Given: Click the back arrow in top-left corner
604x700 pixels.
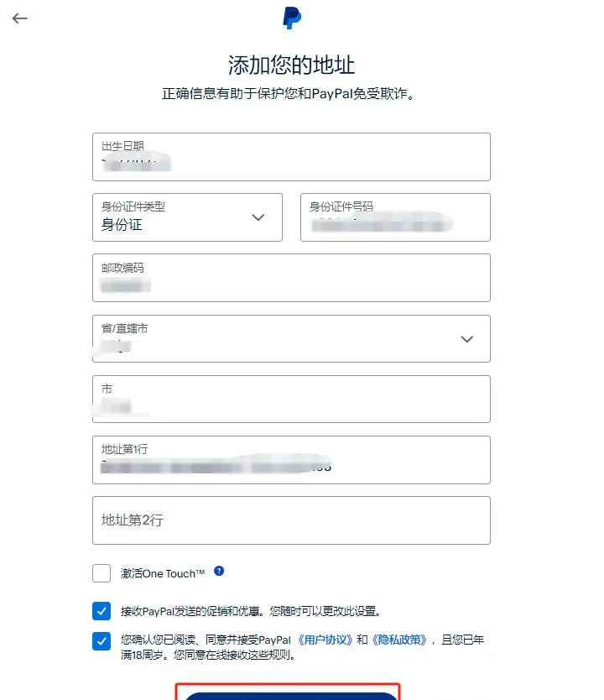Looking at the screenshot, I should (x=18, y=18).
